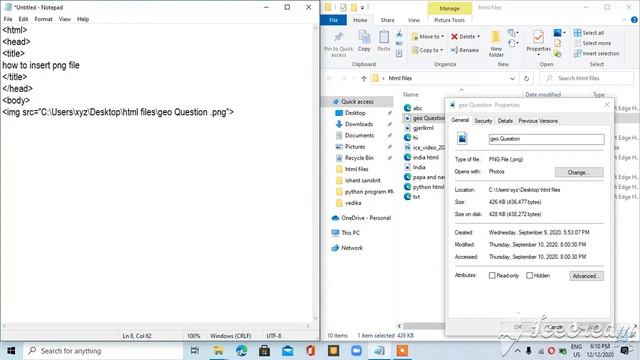Screen dimensions: 640x360
Task: Select Downloads in navigation pane
Action: click(359, 124)
